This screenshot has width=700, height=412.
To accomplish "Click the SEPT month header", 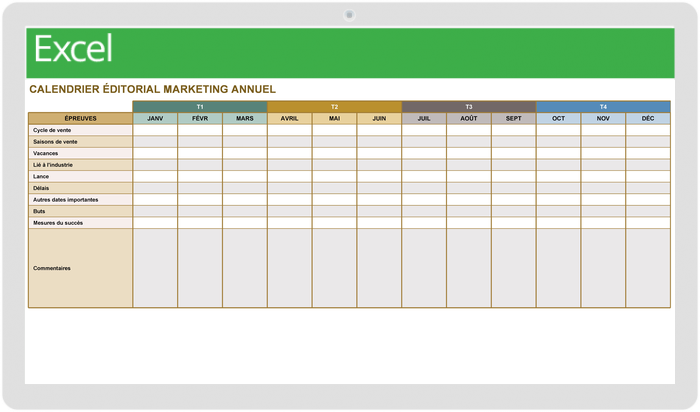I will (513, 118).
